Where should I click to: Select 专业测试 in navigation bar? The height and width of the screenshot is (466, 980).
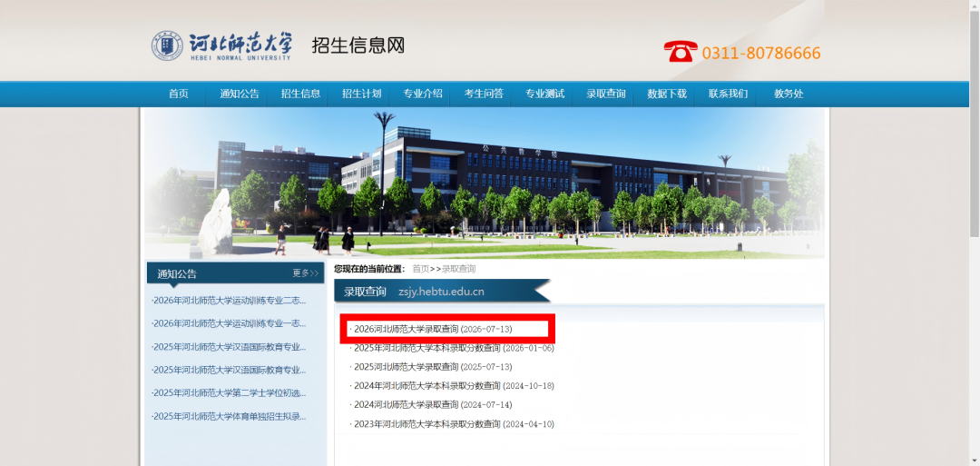tap(545, 94)
